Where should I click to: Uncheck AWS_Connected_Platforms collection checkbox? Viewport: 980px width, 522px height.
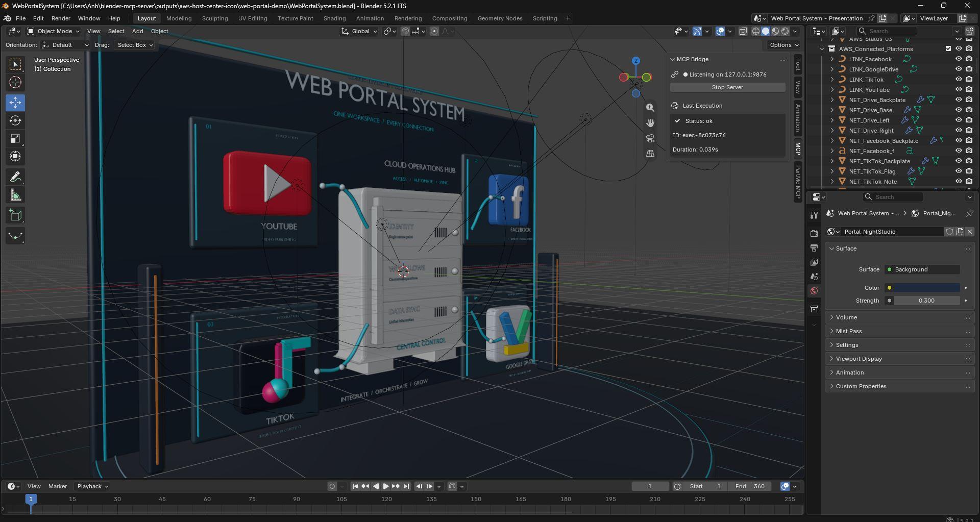click(x=948, y=49)
